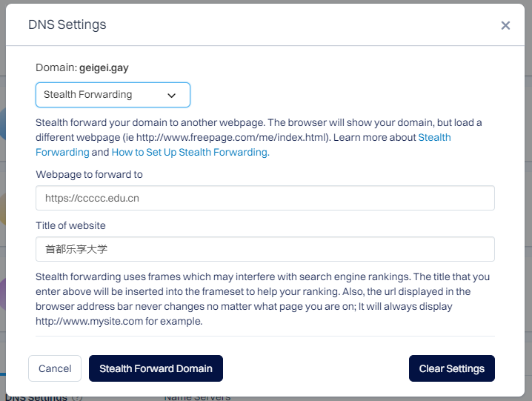
Task: Focus the Title of website field
Action: click(x=265, y=249)
